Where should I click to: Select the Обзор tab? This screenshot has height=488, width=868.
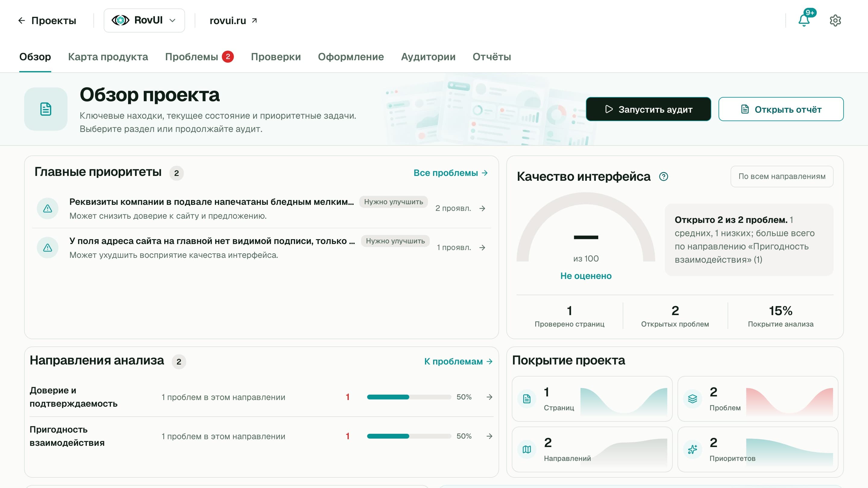coord(35,57)
